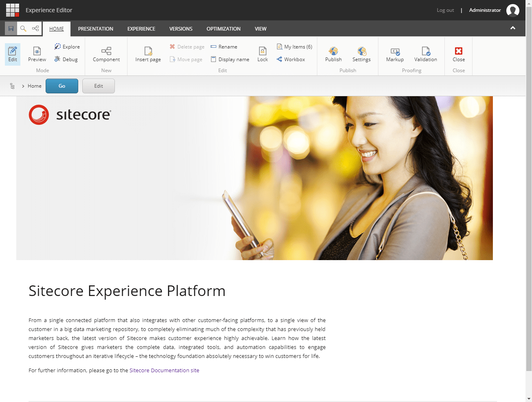Click the Save icon in the quick toolbar
This screenshot has height=402, width=532.
click(x=11, y=29)
